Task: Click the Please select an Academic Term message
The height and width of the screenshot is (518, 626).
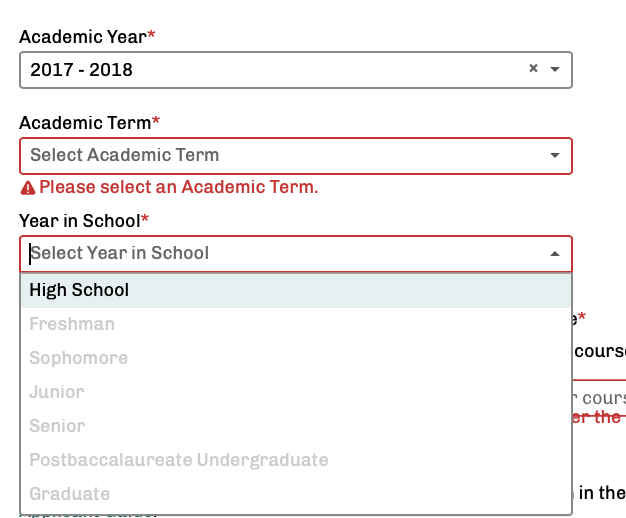Action: click(178, 187)
